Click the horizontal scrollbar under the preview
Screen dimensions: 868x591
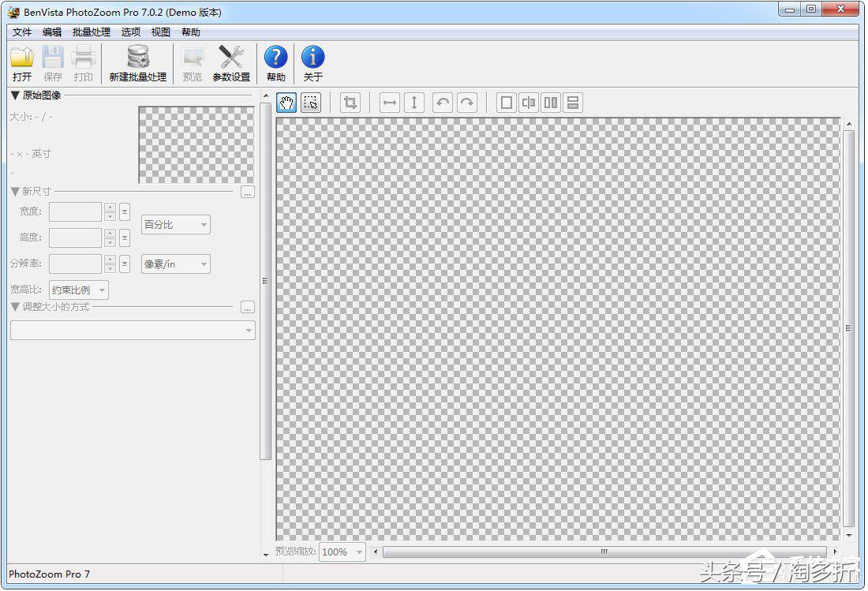pos(604,552)
